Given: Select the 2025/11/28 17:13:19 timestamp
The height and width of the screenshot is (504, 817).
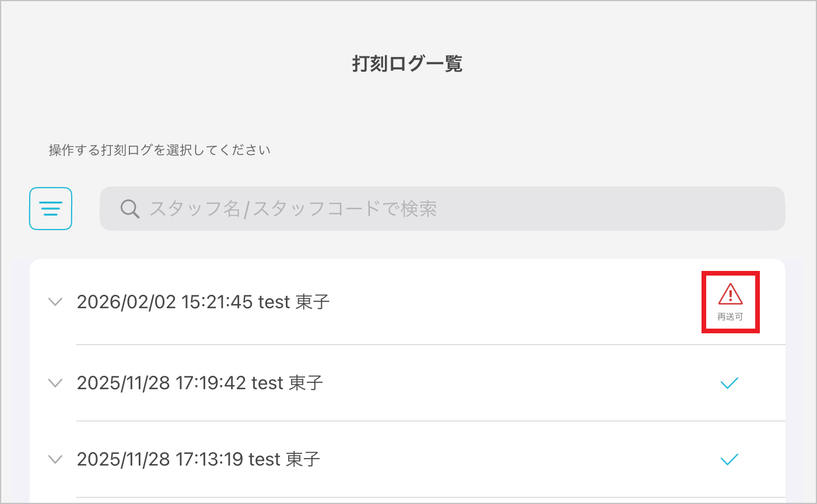Looking at the screenshot, I should point(160,459).
